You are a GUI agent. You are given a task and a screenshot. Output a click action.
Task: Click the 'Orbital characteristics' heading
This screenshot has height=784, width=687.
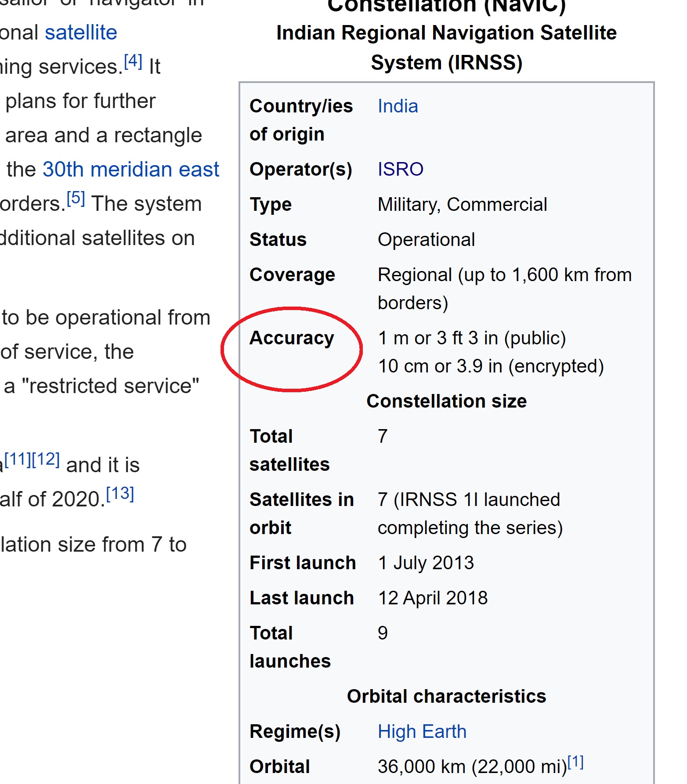tap(447, 697)
